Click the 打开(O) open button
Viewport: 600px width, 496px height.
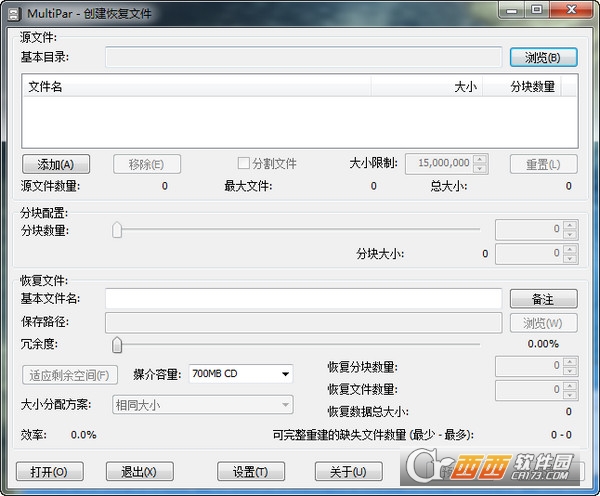coord(50,472)
